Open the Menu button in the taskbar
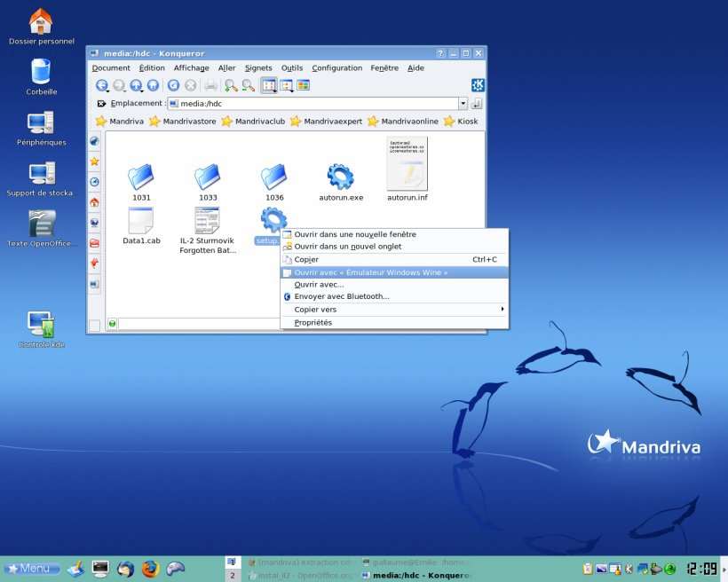This screenshot has height=582, width=728. click(x=32, y=569)
